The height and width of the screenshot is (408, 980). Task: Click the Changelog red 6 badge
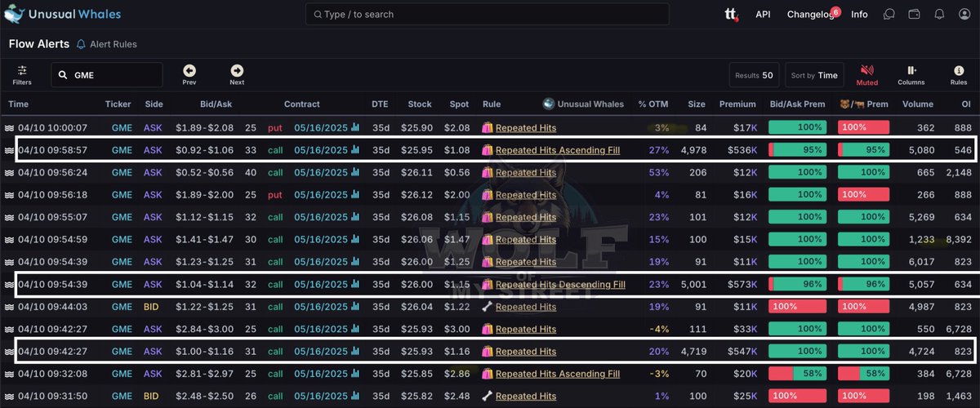pyautogui.click(x=835, y=11)
